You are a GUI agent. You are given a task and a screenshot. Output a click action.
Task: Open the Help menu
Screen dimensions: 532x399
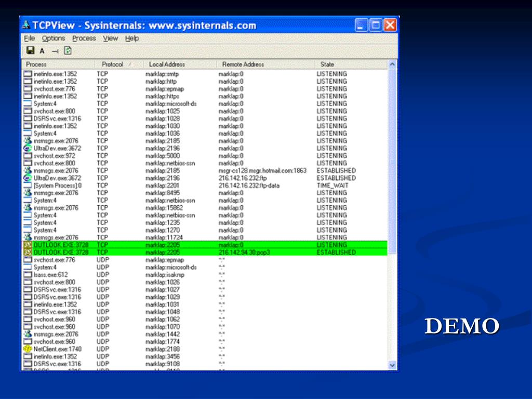[132, 38]
